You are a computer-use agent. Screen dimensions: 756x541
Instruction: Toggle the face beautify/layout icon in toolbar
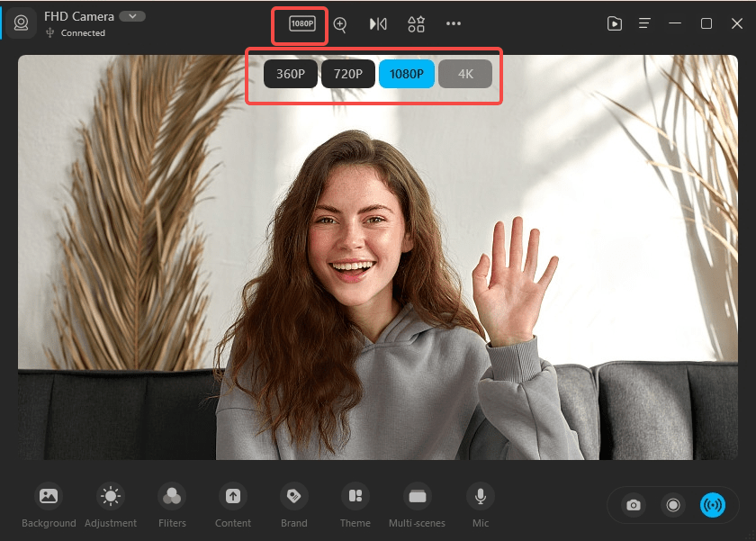[416, 24]
